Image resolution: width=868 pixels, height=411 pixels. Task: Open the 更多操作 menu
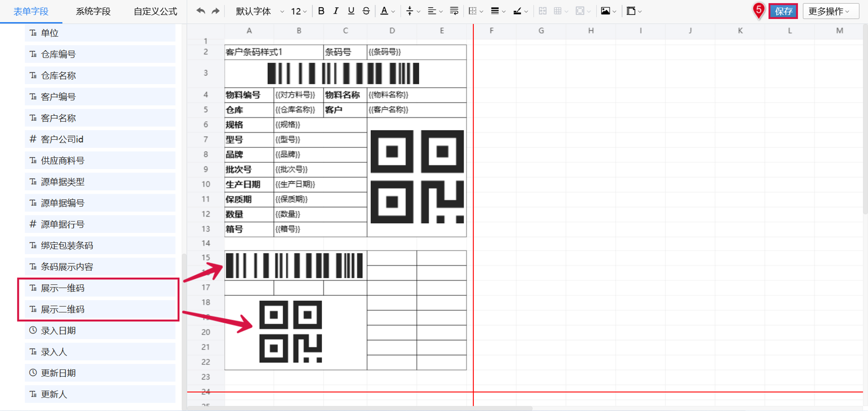pyautogui.click(x=831, y=11)
